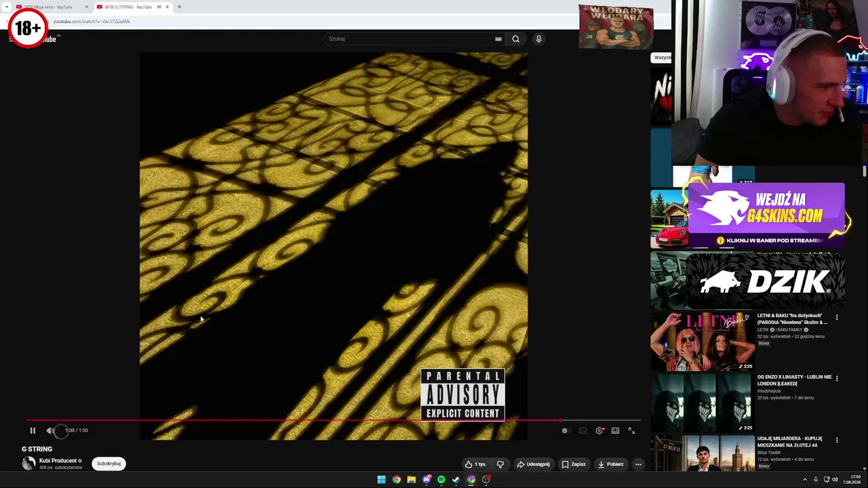Open Kubi Producent channel name link
The width and height of the screenshot is (868, 488).
(x=58, y=461)
